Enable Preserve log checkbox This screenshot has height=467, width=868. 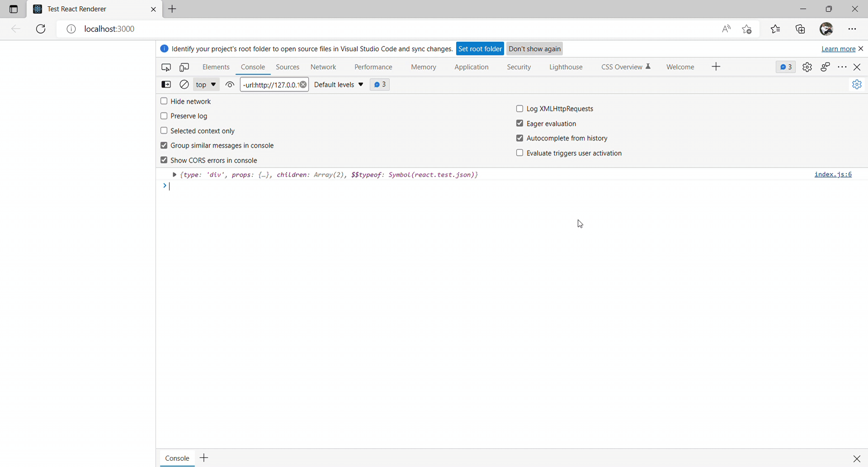point(164,116)
